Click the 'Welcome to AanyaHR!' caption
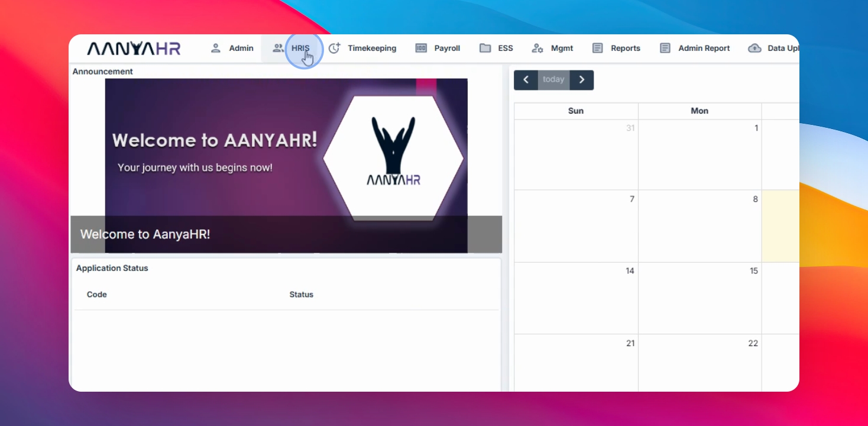Image resolution: width=868 pixels, height=426 pixels. [x=145, y=234]
